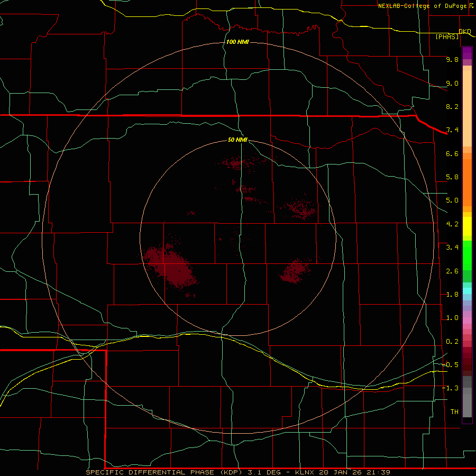Image resolution: width=476 pixels, height=476 pixels.
Task: Click the 9.8 color scale value
Action: (x=452, y=59)
